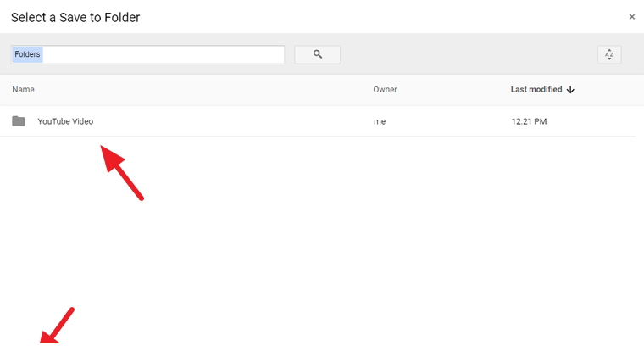Screen dimensions: 644x357
Task: Click gray toolbar space beside search button
Action: 466,54
